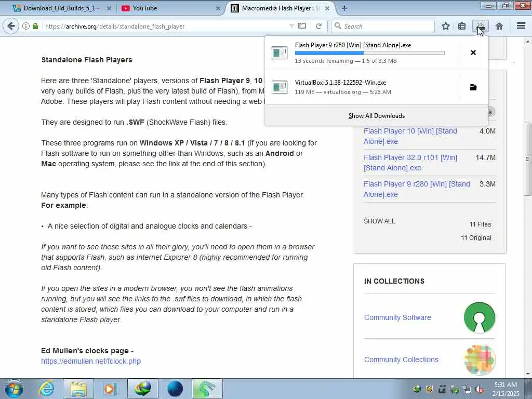Open the green dragon taskbar app
This screenshot has height=399, width=532.
pyautogui.click(x=207, y=389)
